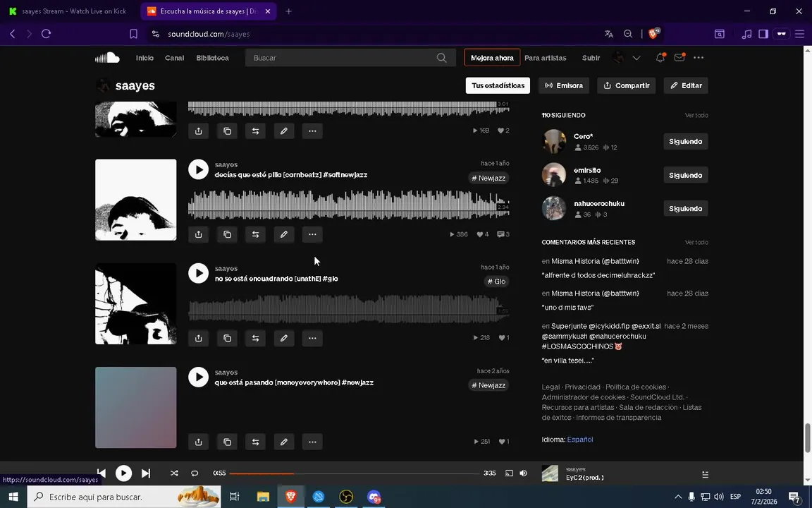
Task: Open Cero* profile avatar
Action: (x=553, y=141)
